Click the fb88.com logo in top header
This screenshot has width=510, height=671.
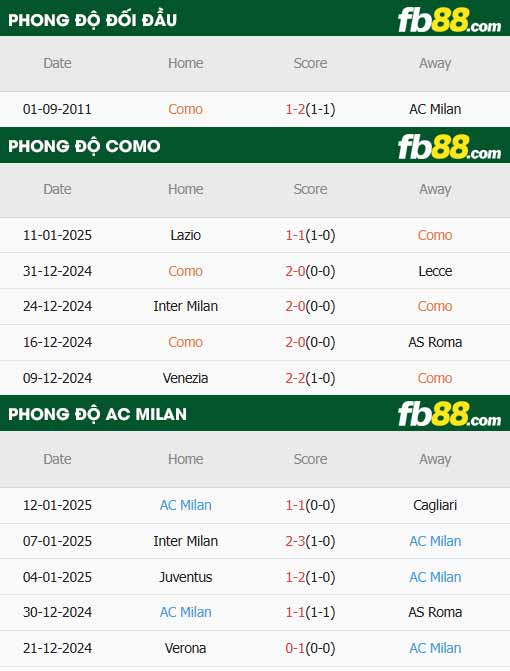(449, 21)
